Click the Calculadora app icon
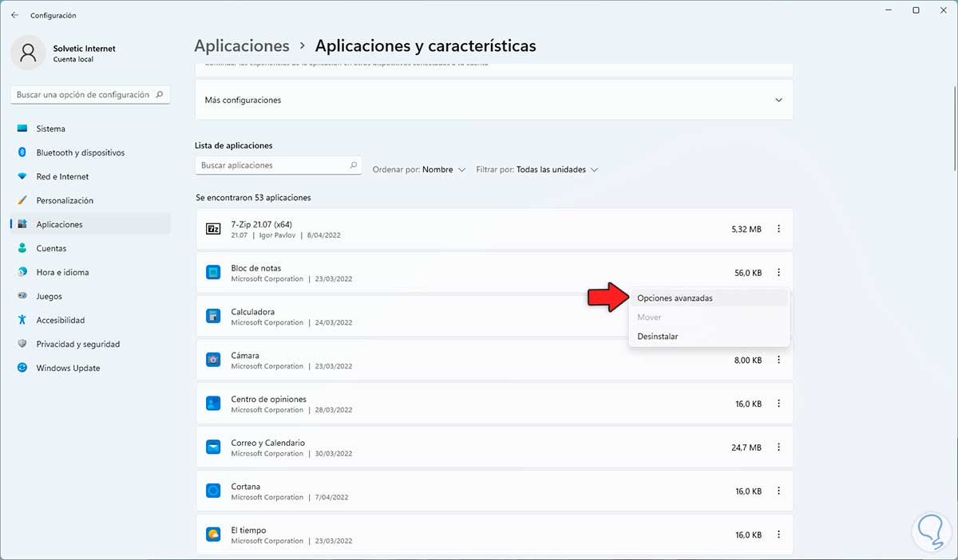Viewport: 958px width, 560px height. click(x=213, y=316)
